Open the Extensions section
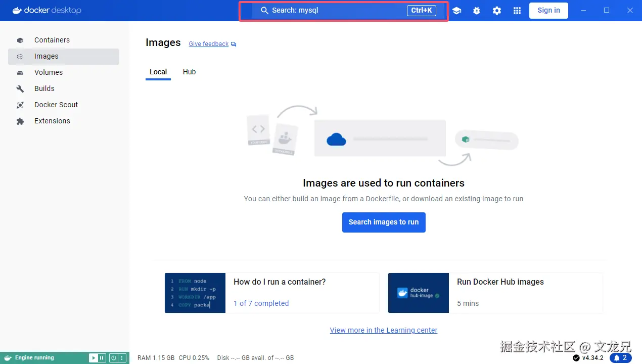The image size is (642, 364). (52, 121)
